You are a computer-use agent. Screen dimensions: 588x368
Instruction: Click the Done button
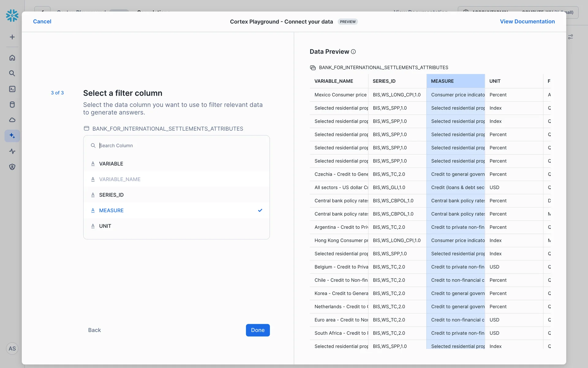coord(258,330)
